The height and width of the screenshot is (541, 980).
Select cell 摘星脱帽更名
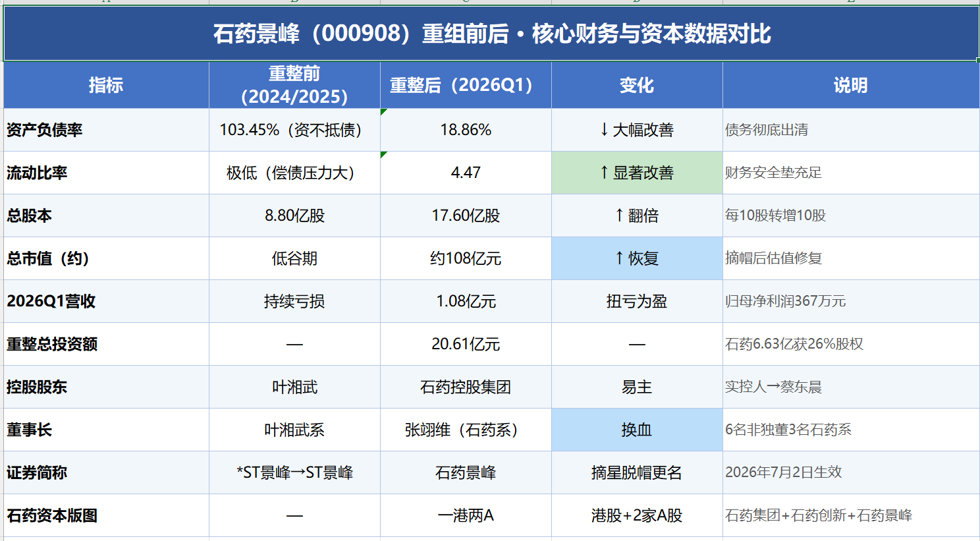[x=637, y=472]
